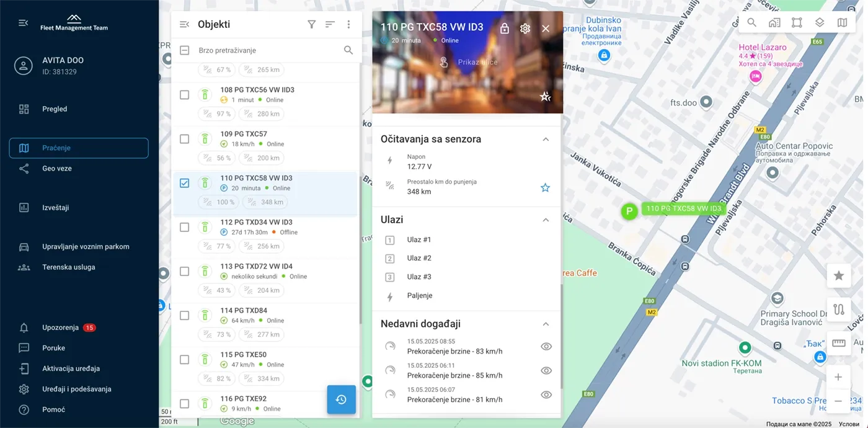
Task: Collapse Nedavni događaji section
Action: coord(546,324)
